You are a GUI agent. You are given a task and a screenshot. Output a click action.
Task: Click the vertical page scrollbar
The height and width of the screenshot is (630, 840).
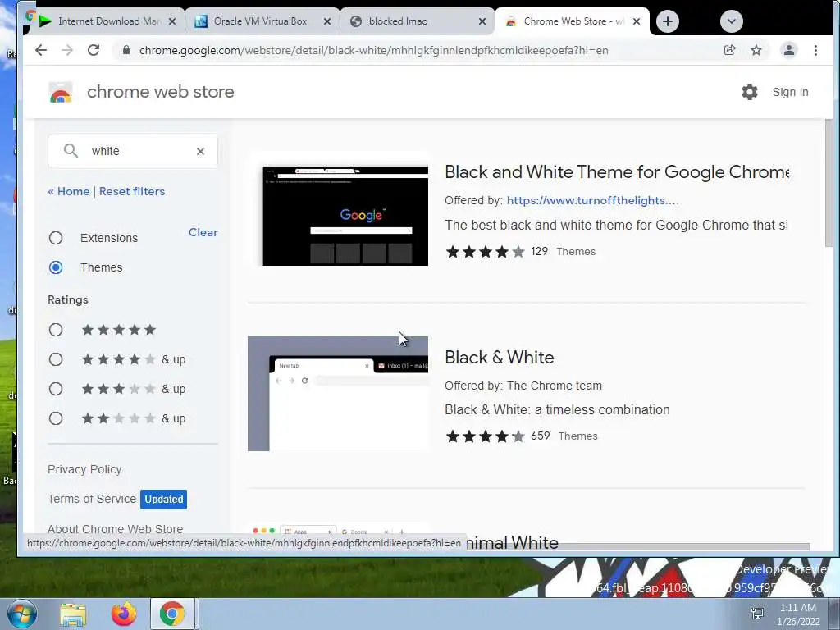(829, 182)
